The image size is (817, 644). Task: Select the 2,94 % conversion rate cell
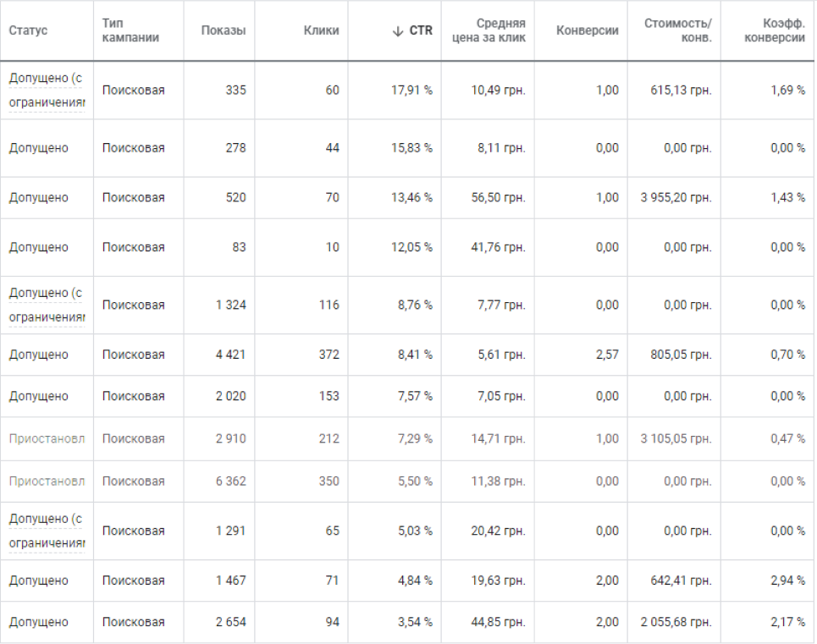[788, 581]
